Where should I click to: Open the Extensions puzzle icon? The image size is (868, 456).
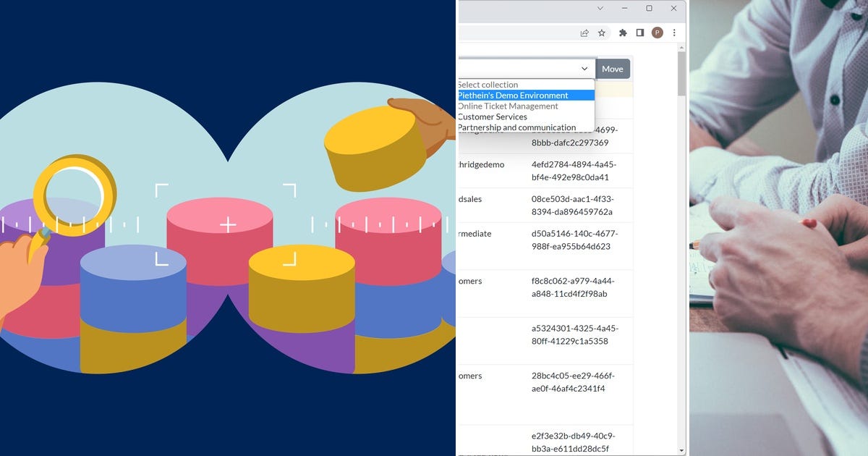(623, 33)
